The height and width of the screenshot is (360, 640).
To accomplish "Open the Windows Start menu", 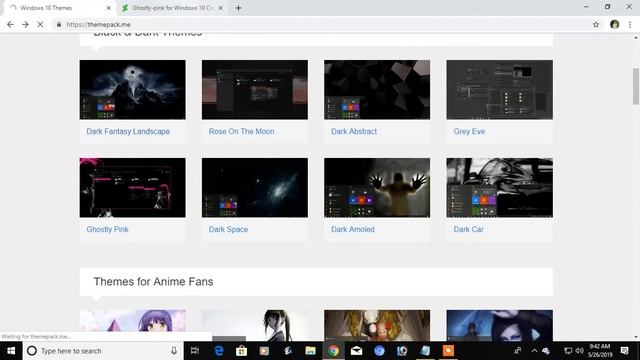I will 11,351.
